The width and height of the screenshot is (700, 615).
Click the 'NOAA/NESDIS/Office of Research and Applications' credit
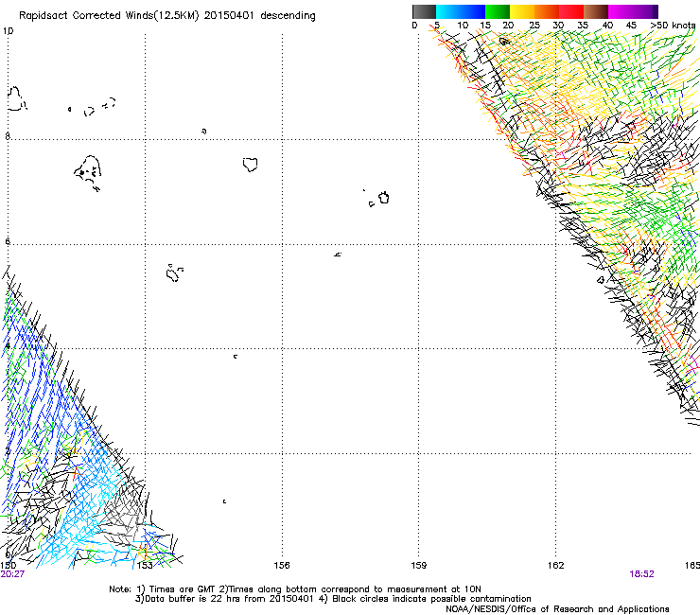pyautogui.click(x=557, y=609)
